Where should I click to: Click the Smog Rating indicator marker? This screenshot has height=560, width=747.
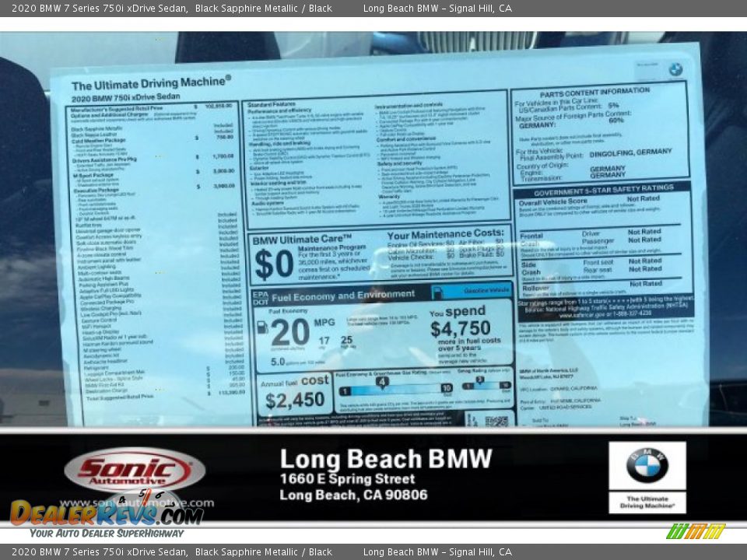pos(481,378)
